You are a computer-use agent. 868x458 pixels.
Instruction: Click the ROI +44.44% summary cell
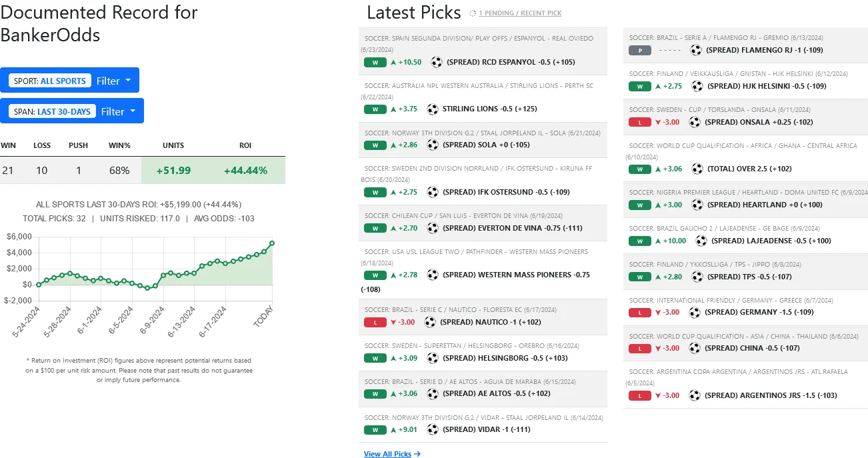[245, 170]
